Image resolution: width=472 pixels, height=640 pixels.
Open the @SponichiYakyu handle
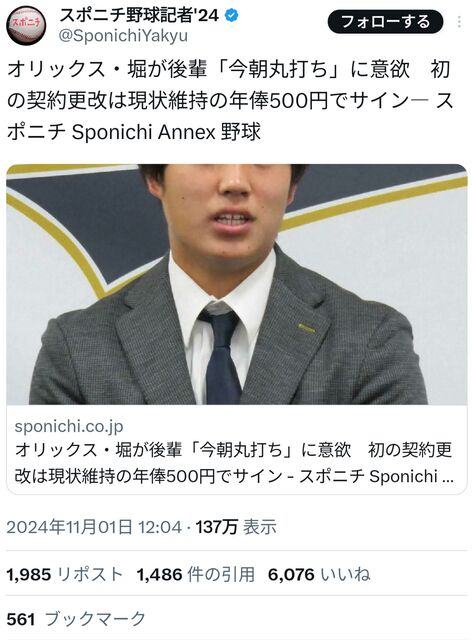click(123, 36)
